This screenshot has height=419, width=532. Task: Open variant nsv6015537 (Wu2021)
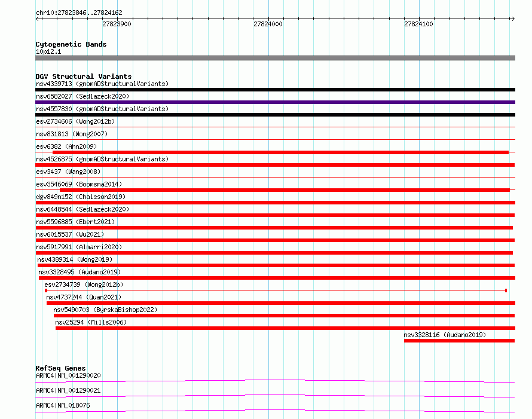[70, 234]
